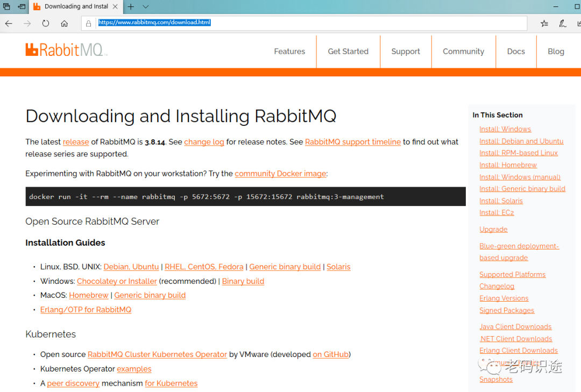Open the browser home page

coord(64,23)
